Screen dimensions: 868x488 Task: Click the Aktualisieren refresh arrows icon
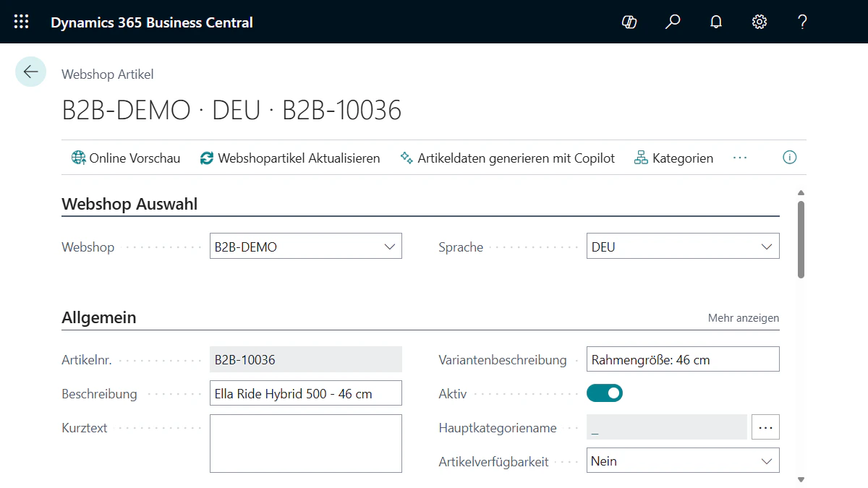207,158
